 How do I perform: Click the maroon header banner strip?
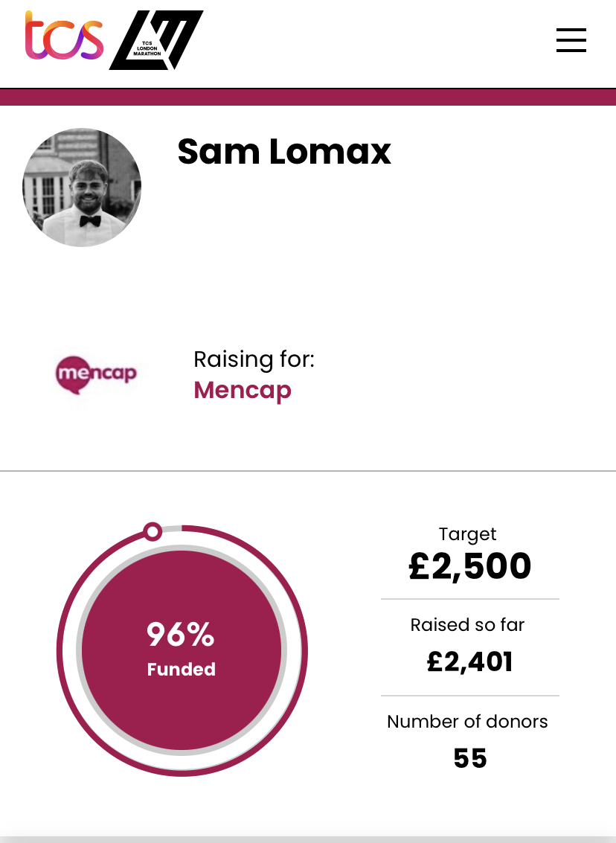pyautogui.click(x=308, y=97)
